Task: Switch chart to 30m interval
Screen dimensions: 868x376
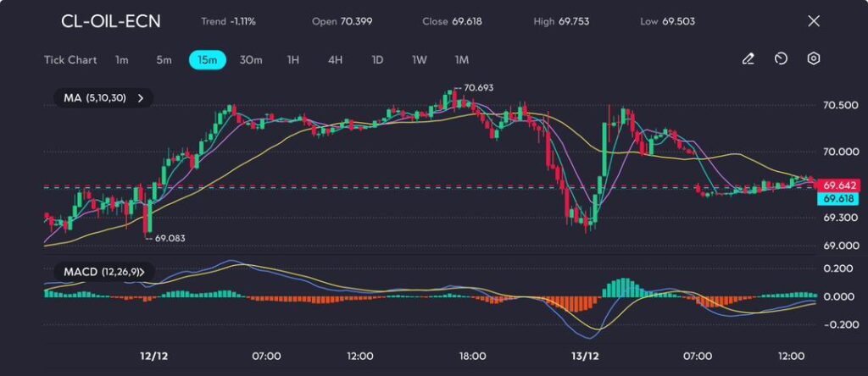Action: (x=251, y=60)
